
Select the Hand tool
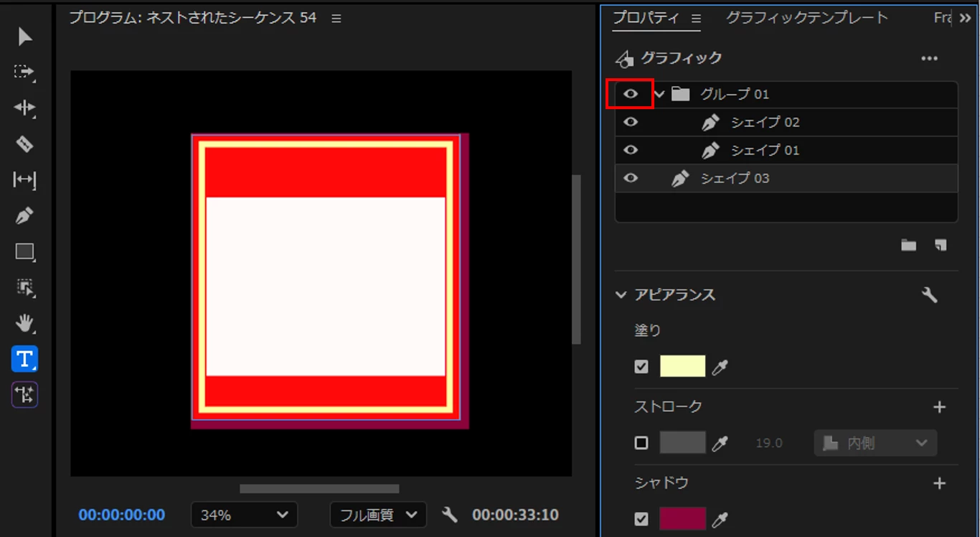point(24,323)
